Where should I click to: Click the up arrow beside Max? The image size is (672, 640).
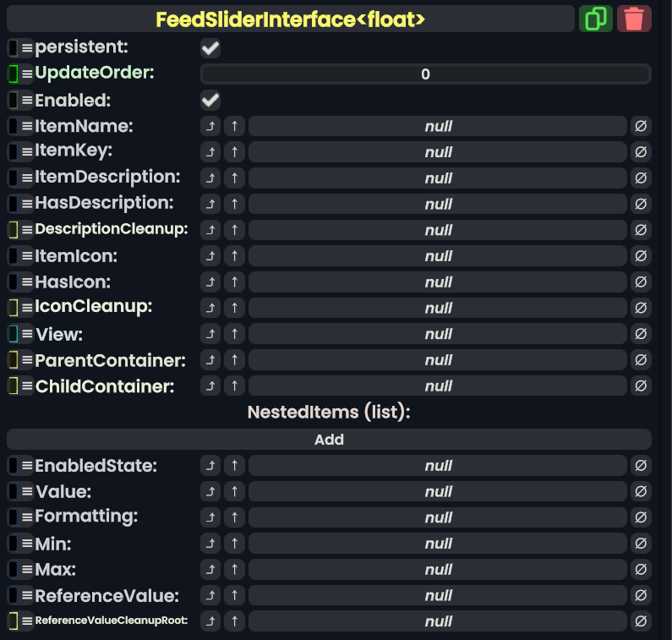pyautogui.click(x=234, y=569)
